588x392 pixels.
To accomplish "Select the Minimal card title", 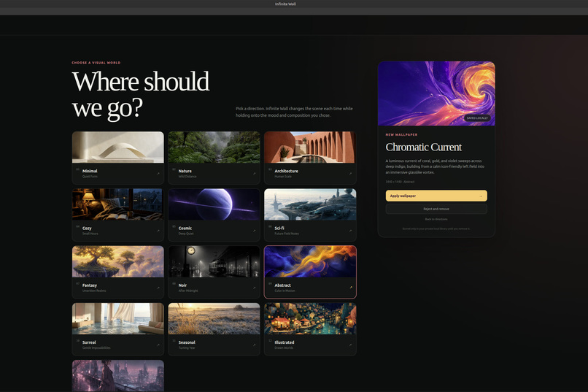I will [x=90, y=171].
